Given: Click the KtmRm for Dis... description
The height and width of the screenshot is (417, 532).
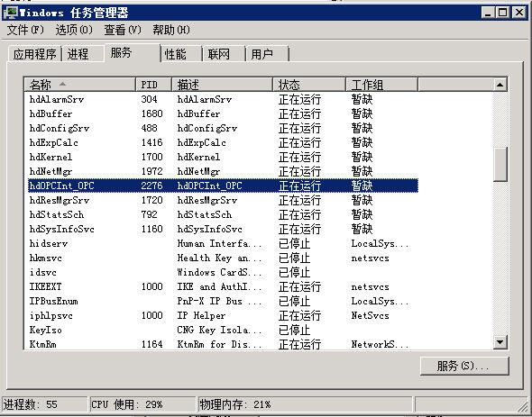Looking at the screenshot, I should tap(219, 344).
